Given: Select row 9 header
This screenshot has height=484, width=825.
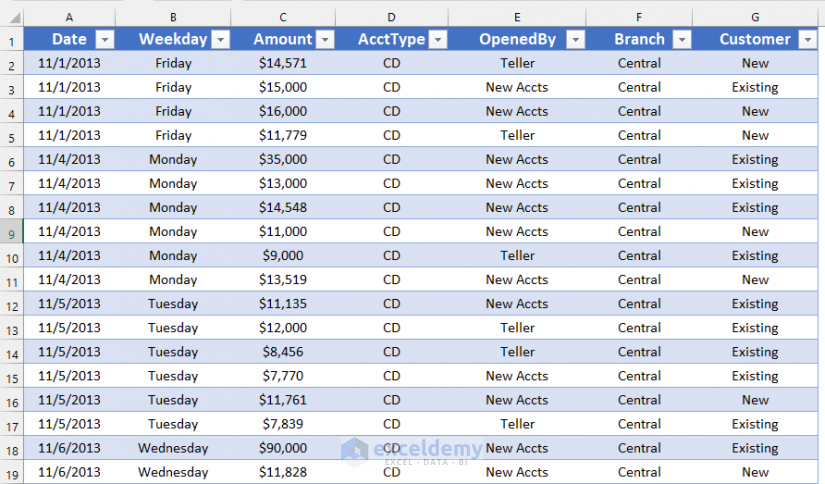Looking at the screenshot, I should click(12, 232).
